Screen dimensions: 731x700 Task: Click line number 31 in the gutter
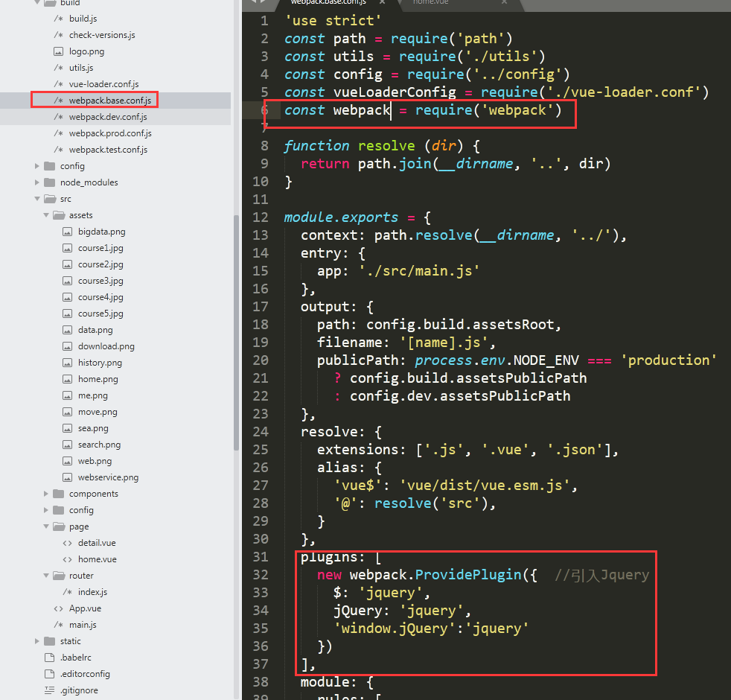(x=261, y=557)
